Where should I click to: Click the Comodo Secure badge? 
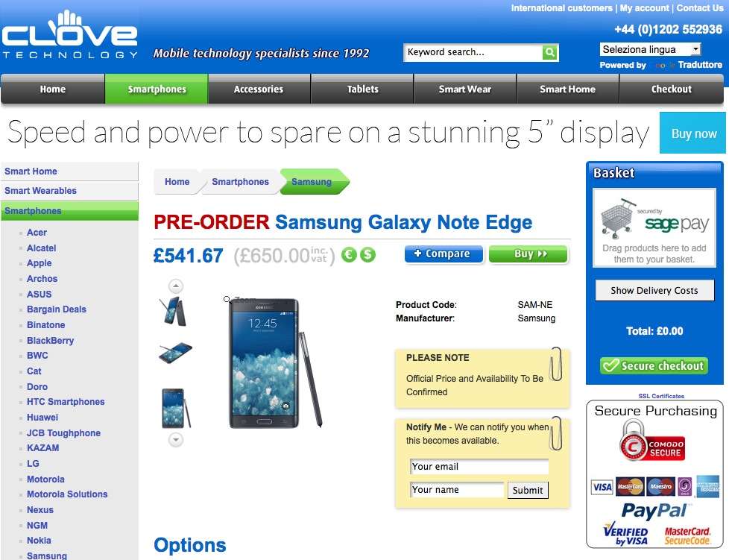pos(653,441)
